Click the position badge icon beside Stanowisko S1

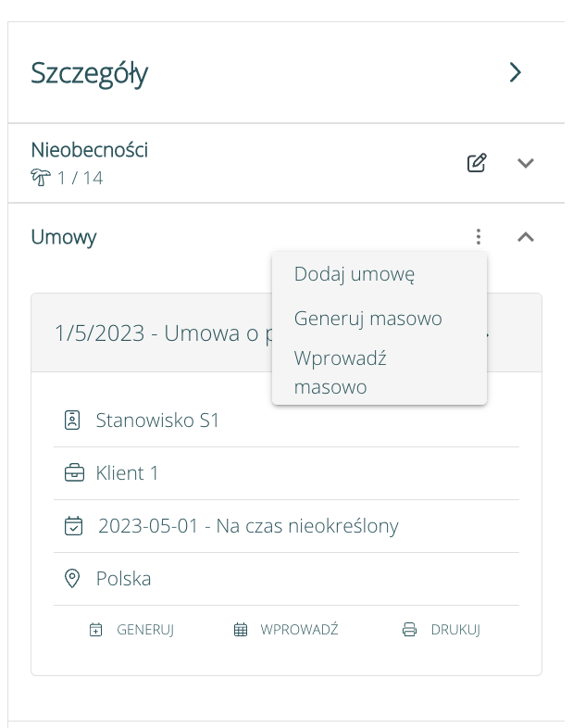73,420
